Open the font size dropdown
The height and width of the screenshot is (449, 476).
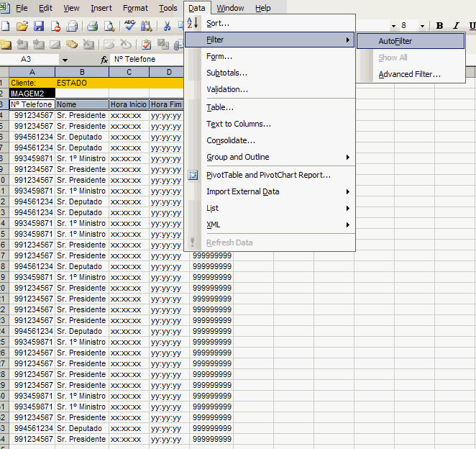[424, 26]
